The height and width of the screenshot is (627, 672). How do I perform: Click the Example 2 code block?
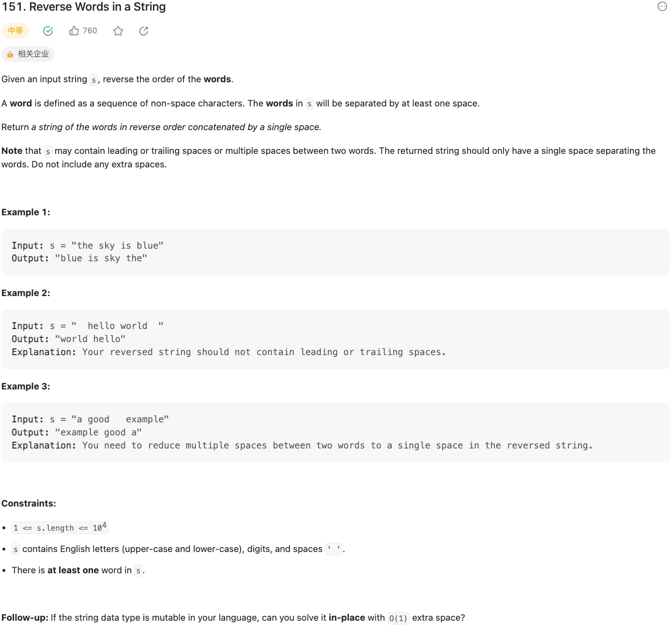tap(336, 339)
